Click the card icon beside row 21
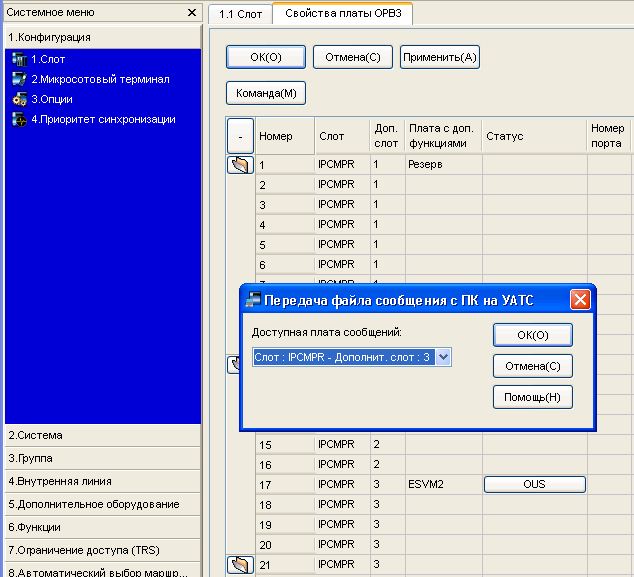Viewport: 634px width, 577px height. click(x=241, y=564)
